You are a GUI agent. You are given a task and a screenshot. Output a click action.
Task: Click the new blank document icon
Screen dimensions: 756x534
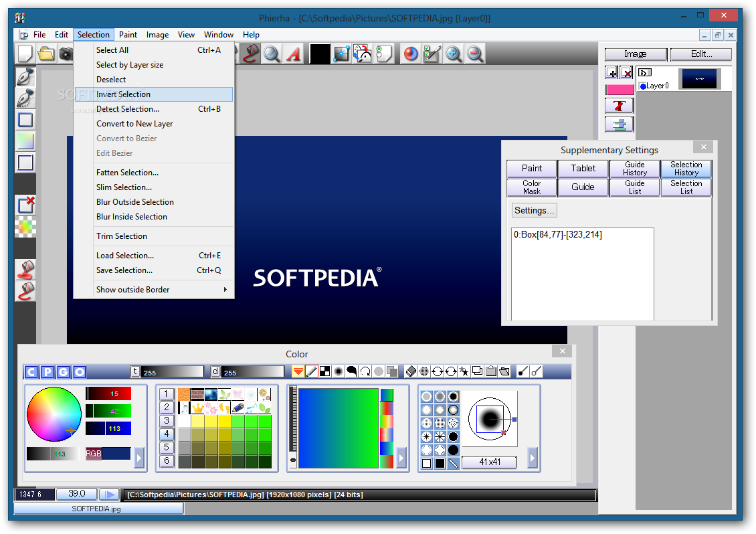pyautogui.click(x=25, y=54)
